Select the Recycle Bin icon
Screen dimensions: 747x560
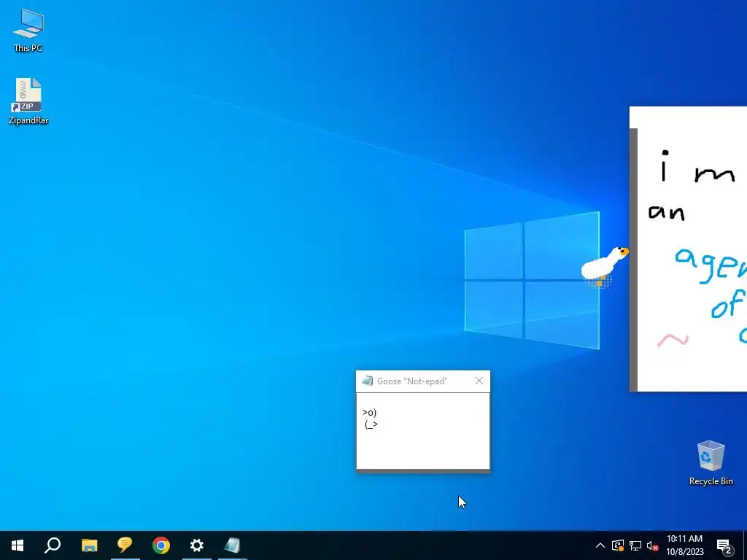coord(711,463)
